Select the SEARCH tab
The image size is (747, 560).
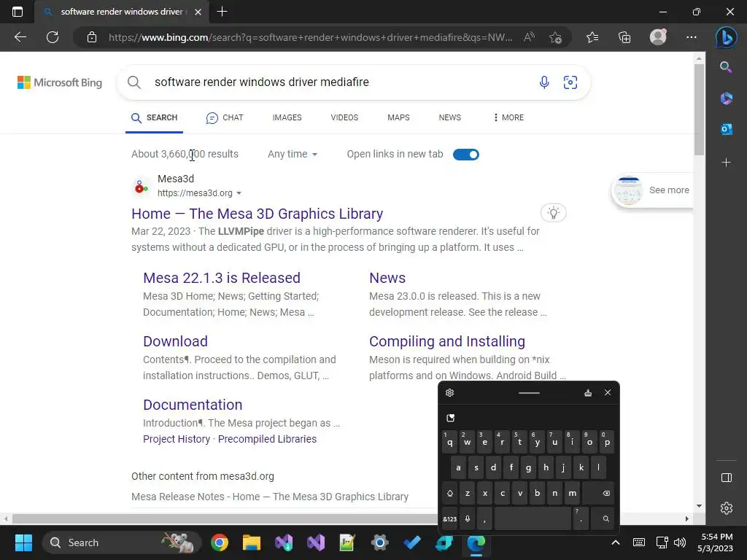coord(154,117)
